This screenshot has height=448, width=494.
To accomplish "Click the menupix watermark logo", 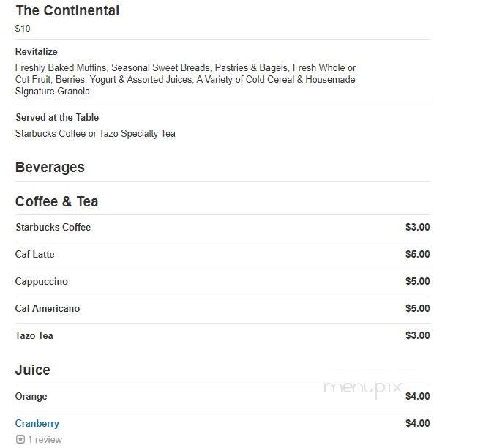I will tap(363, 389).
